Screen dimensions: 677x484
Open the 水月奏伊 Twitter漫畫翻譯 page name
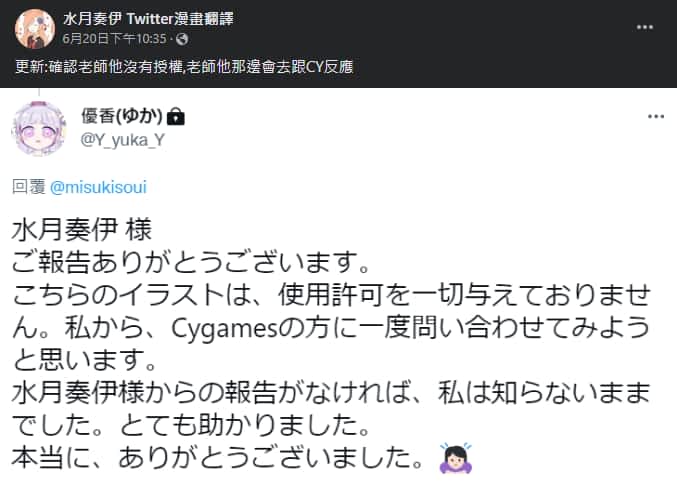click(x=148, y=19)
